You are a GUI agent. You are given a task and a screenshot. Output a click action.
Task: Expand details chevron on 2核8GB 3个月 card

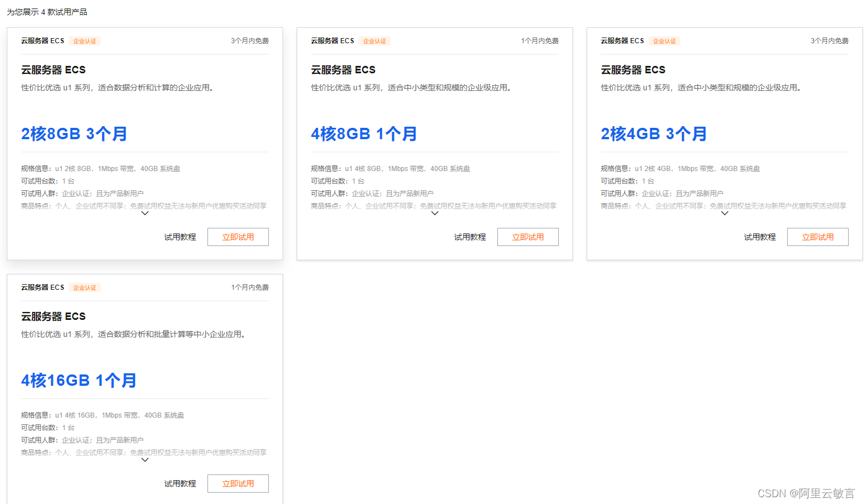(x=145, y=214)
